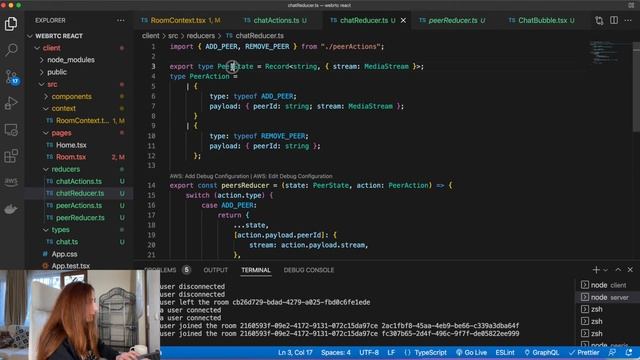Split the editor to the right
This screenshot has width=640, height=360.
pos(613,20)
